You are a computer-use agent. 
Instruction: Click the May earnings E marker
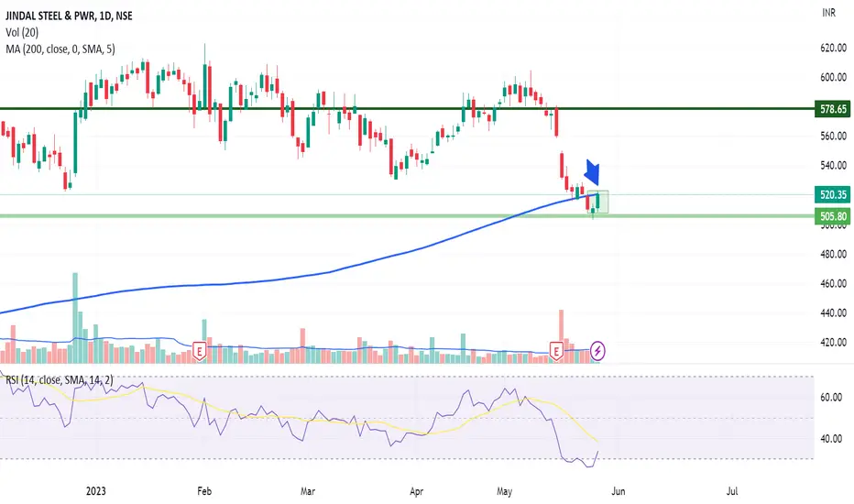click(x=556, y=351)
